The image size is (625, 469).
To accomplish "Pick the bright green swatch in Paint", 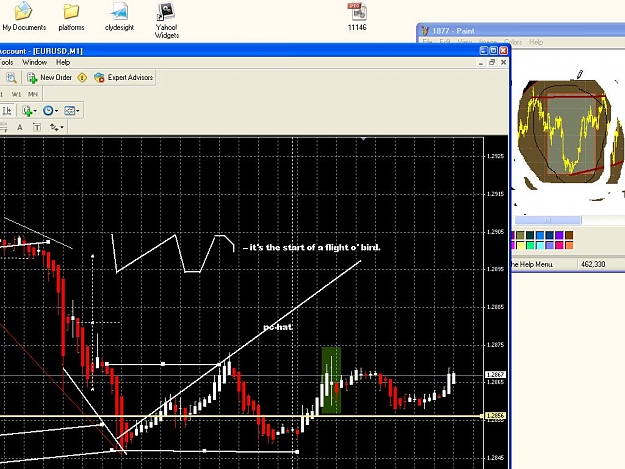I will 530,245.
